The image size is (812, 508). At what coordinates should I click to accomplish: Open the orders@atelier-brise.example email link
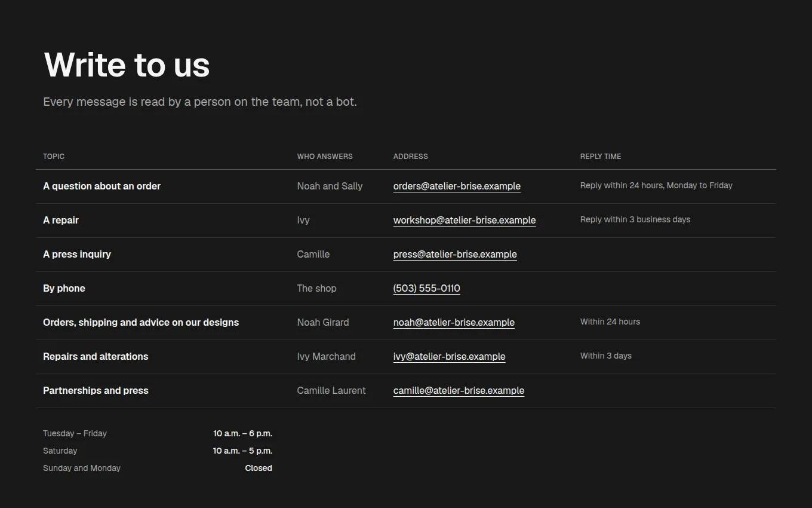pyautogui.click(x=457, y=186)
